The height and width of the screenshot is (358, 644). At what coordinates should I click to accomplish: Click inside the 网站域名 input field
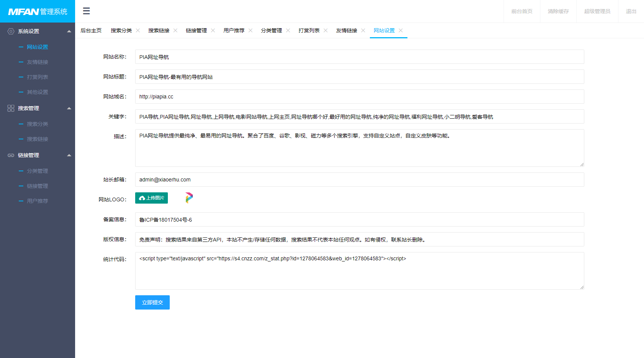(x=359, y=97)
